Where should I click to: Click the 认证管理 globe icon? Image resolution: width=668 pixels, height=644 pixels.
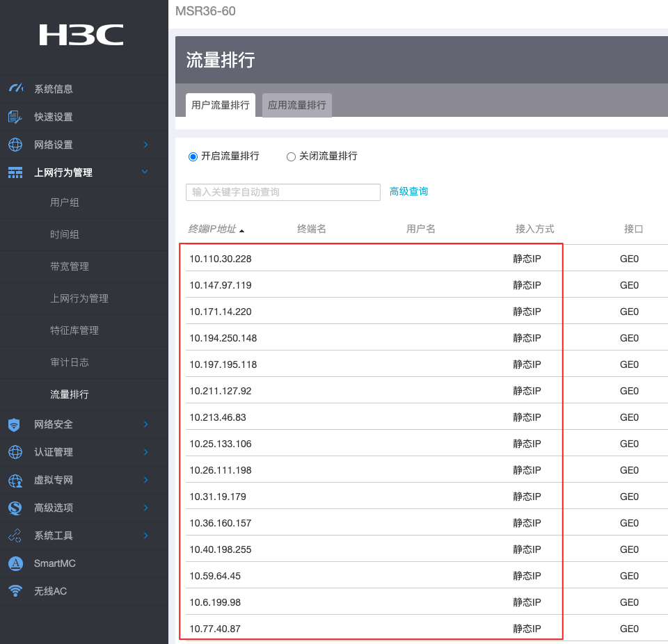pyautogui.click(x=15, y=452)
